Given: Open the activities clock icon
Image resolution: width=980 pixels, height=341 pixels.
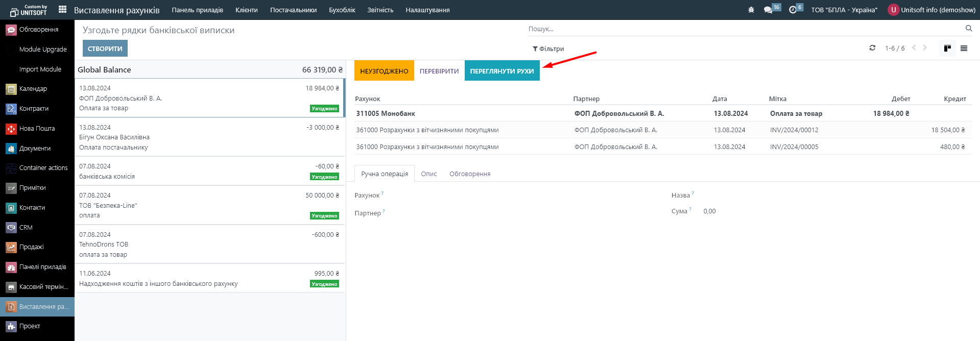Looking at the screenshot, I should coord(793,10).
